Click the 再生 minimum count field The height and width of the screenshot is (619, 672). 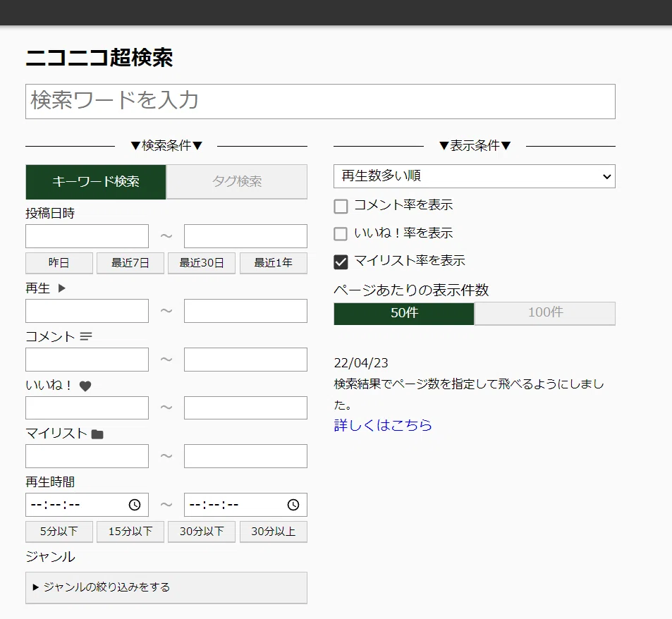[x=87, y=311]
